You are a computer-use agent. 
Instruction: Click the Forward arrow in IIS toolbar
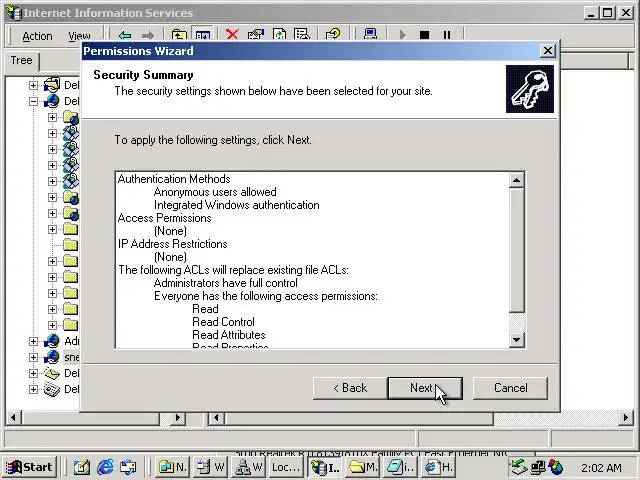(148, 35)
